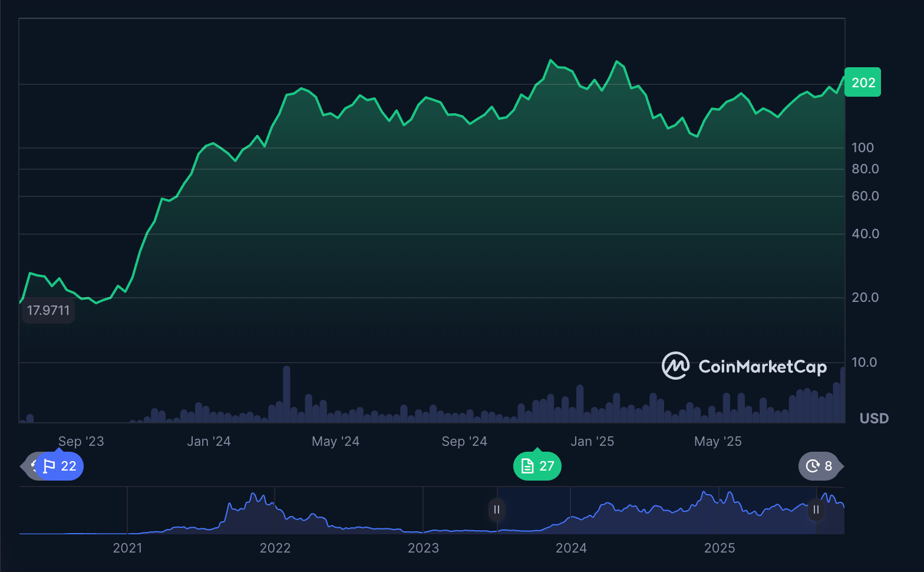The height and width of the screenshot is (572, 924).
Task: Click the CoinMarketCap watermark text
Action: coord(763,367)
